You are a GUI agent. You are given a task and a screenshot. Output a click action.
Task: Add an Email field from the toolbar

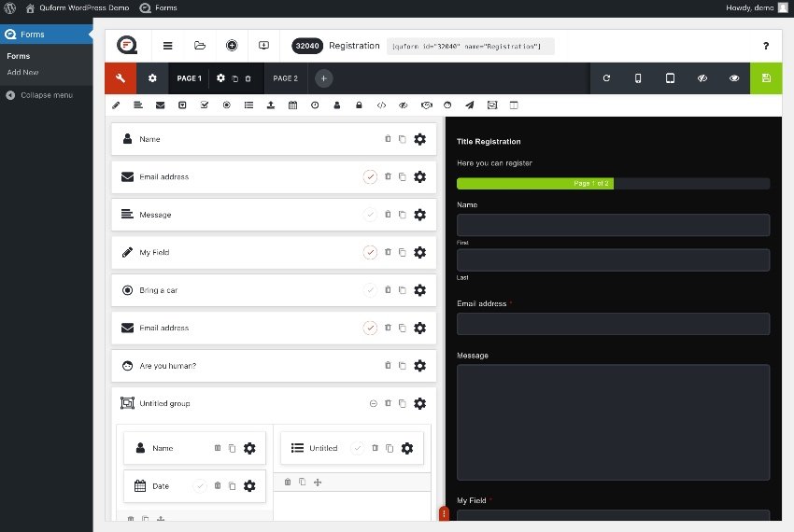[x=160, y=105]
